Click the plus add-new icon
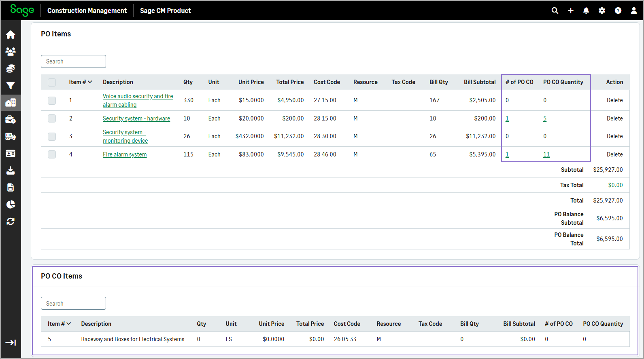 pos(571,11)
